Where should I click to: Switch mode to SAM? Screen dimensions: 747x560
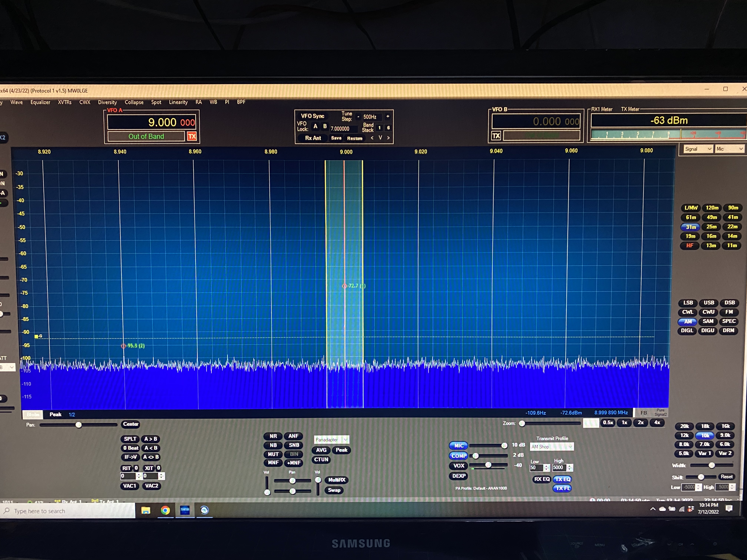click(x=708, y=321)
